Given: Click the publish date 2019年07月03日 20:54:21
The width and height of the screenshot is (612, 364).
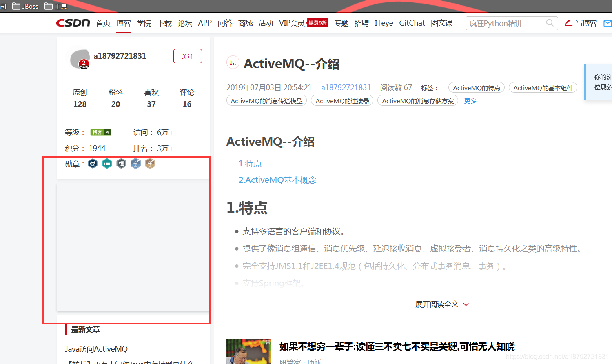Looking at the screenshot, I should pos(269,87).
